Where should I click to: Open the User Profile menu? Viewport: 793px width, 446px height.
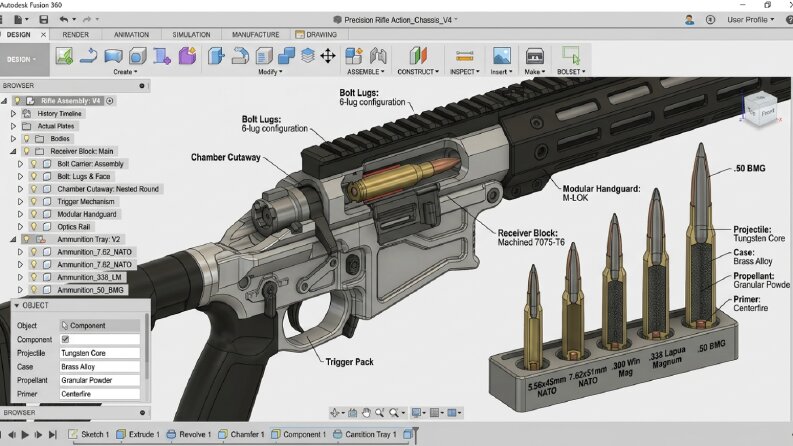tap(751, 20)
